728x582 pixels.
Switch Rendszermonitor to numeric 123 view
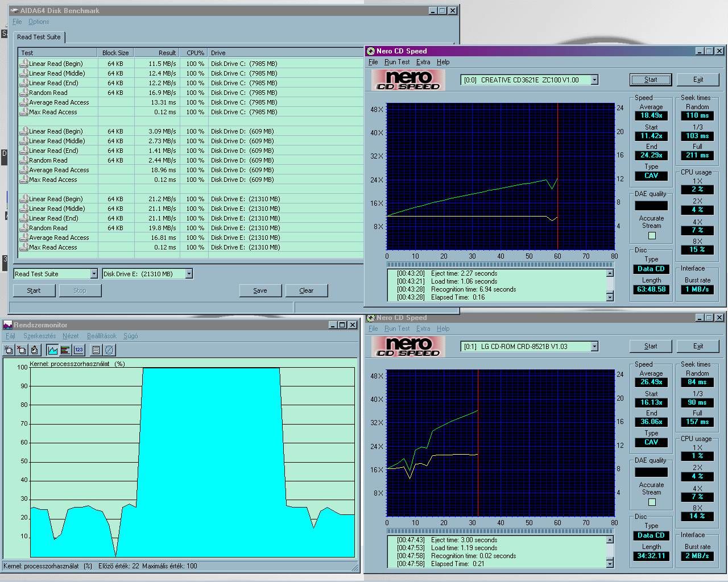[x=78, y=350]
